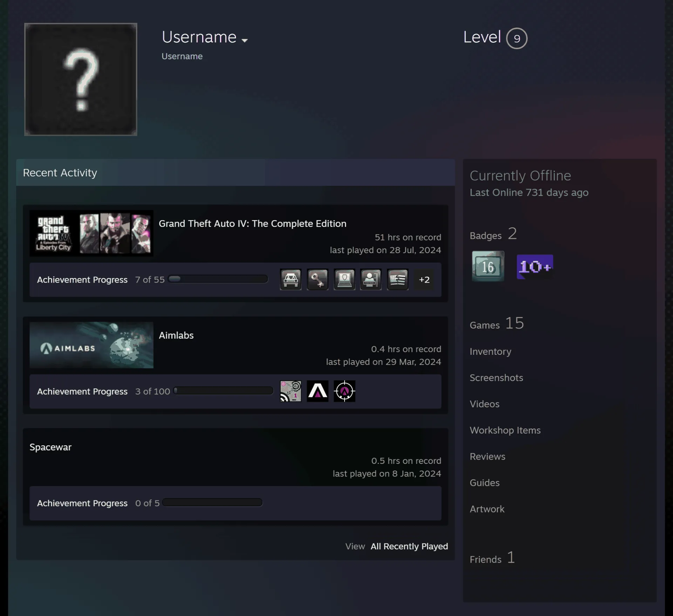The width and height of the screenshot is (673, 616).
Task: Click 'Last Online 731 days ago' text
Action: [x=529, y=192]
